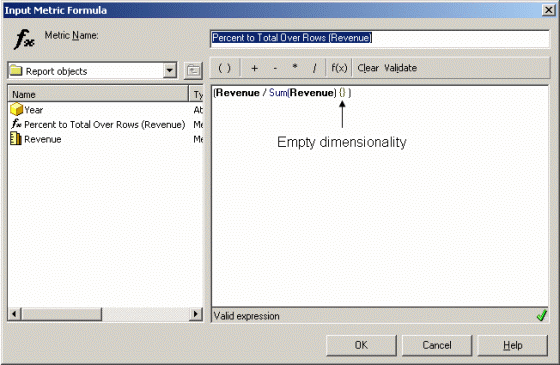
Task: Click the Valid expression status text
Action: click(x=246, y=316)
